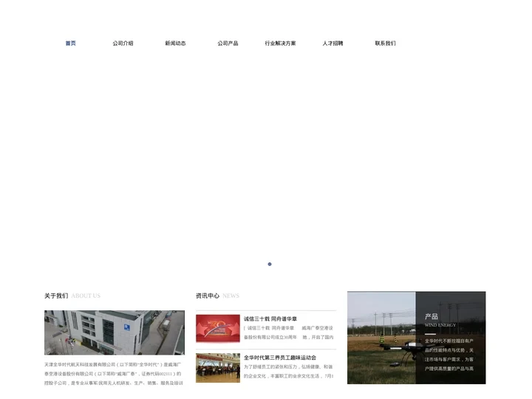Select company description paragraph starting 天津全华时代

(114, 374)
